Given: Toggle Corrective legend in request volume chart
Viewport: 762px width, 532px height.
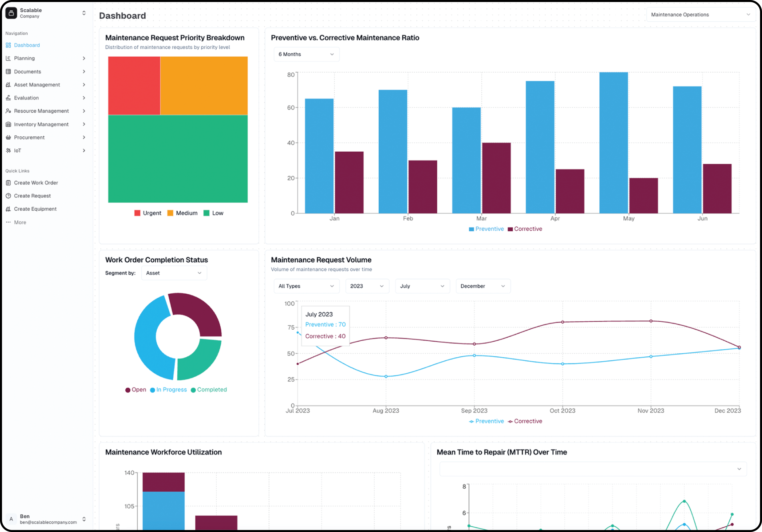Looking at the screenshot, I should tap(525, 422).
